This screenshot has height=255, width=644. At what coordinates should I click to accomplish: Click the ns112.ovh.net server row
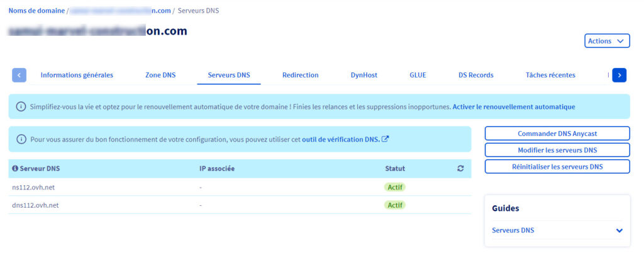click(240, 187)
